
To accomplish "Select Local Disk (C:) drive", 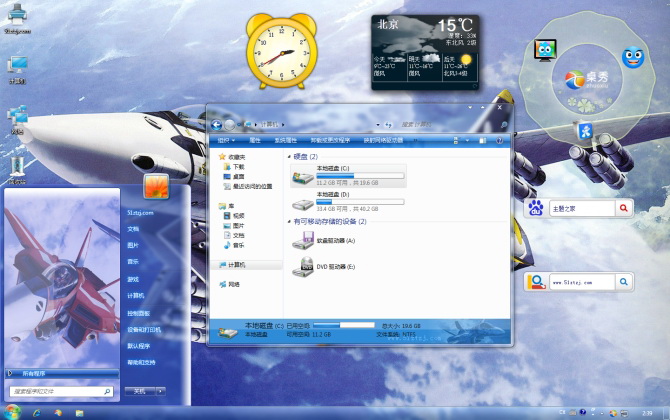I will click(348, 176).
